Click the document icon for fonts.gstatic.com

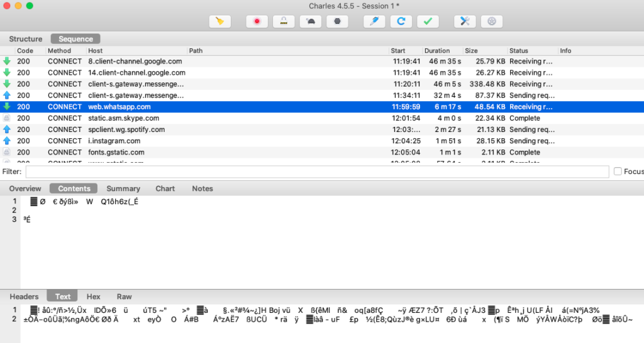[7, 152]
